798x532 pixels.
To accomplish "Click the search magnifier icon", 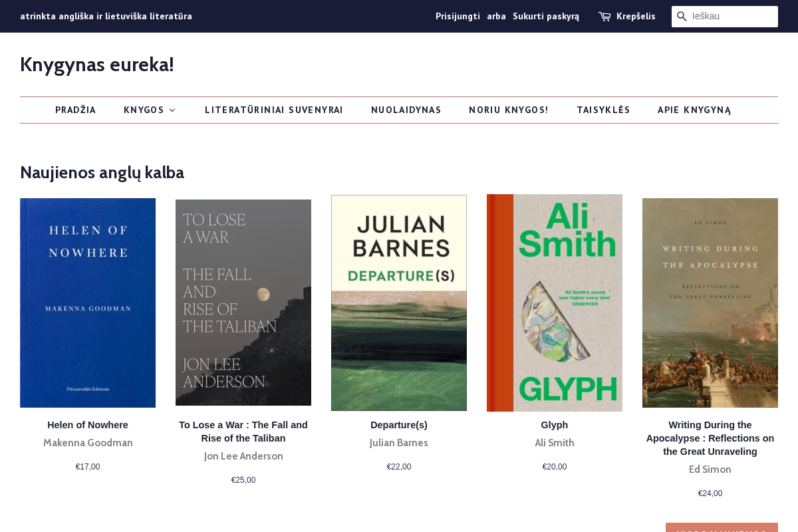I will 682,17.
